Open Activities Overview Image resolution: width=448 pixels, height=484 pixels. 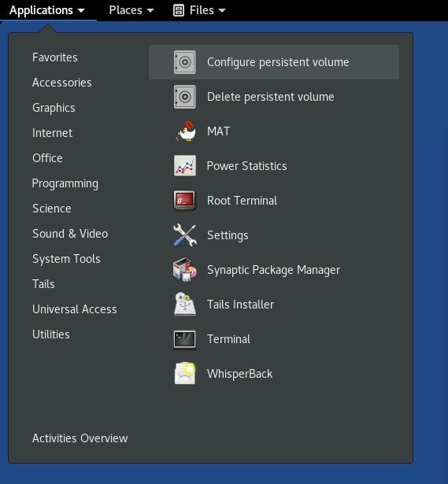pos(80,438)
